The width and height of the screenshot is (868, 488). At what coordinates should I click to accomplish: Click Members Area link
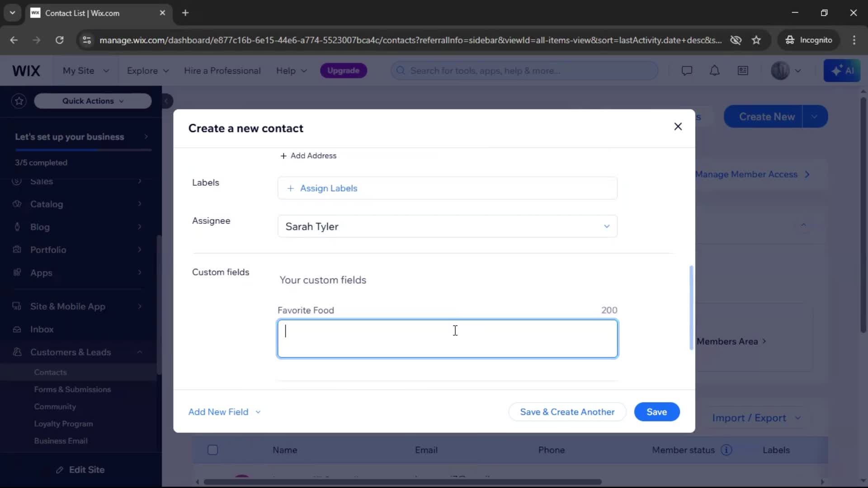point(731,342)
